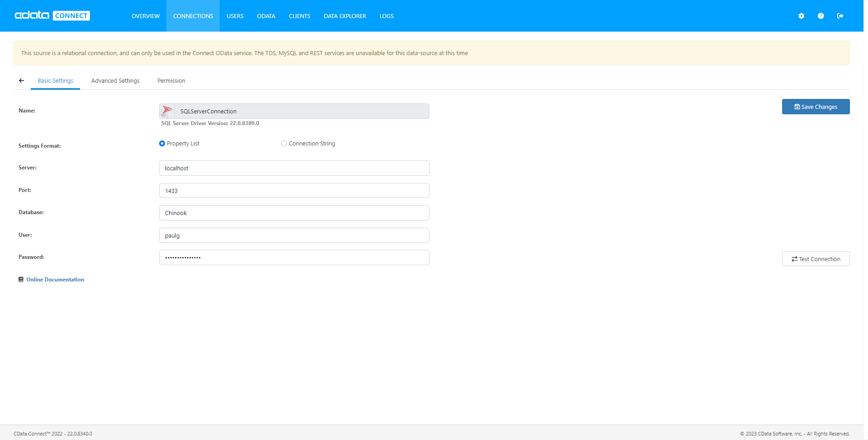Switch to the Advanced Settings tab

coord(115,80)
